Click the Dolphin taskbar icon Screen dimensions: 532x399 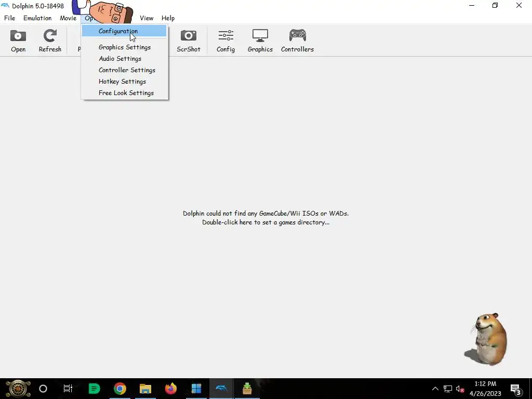pyautogui.click(x=221, y=389)
